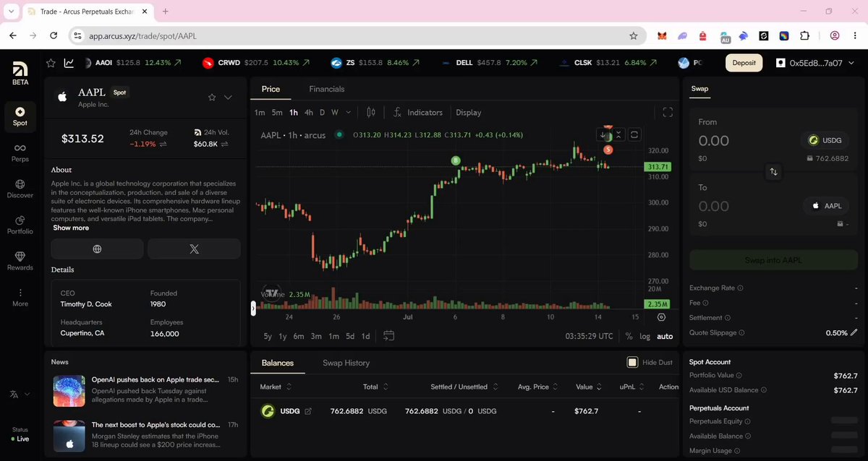The width and height of the screenshot is (868, 461).
Task: Toggle log scale on the chart
Action: point(645,336)
